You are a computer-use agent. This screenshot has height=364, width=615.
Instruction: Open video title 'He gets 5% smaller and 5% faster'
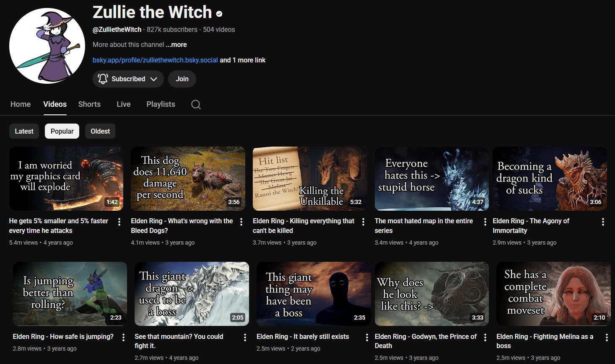point(59,226)
